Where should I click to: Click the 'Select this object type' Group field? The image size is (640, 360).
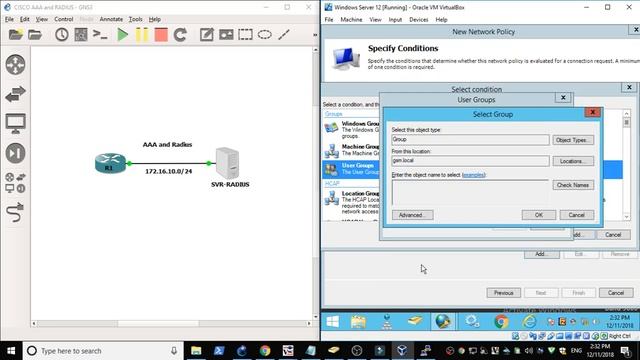click(470, 140)
